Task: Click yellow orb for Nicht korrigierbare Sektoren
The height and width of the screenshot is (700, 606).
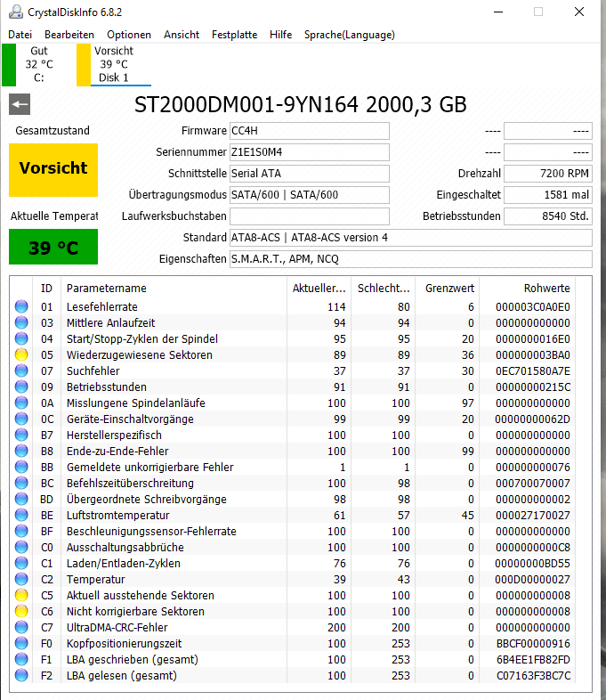Action: click(x=21, y=612)
